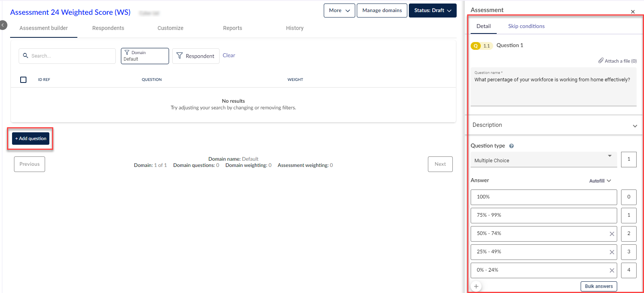Toggle the select-all questions checkbox
This screenshot has height=293, width=644.
click(23, 79)
